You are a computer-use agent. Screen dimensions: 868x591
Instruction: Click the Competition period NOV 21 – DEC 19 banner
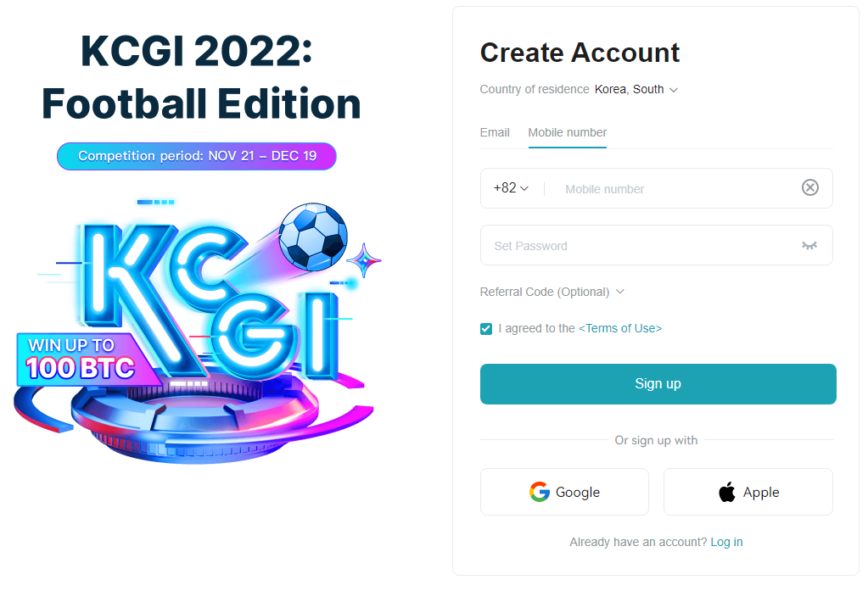[x=197, y=156]
